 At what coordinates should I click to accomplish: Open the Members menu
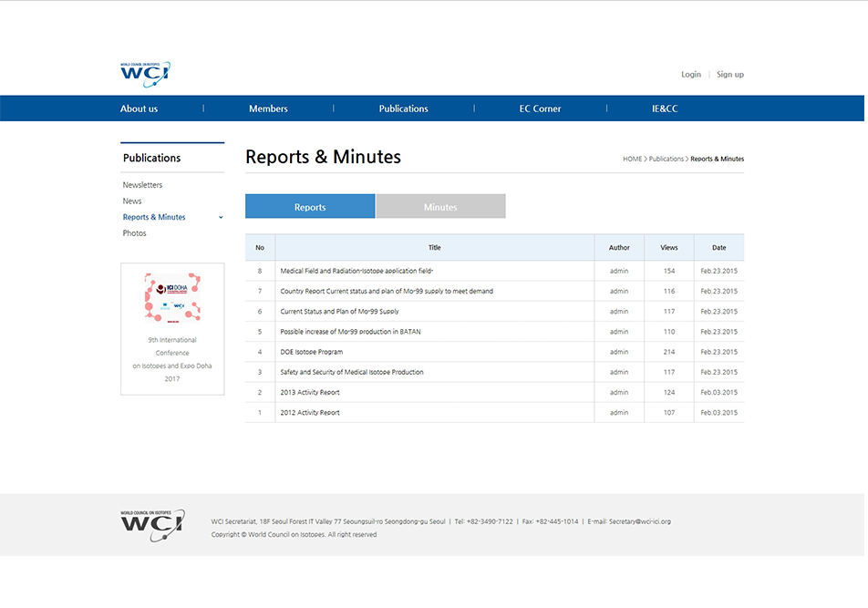click(268, 109)
